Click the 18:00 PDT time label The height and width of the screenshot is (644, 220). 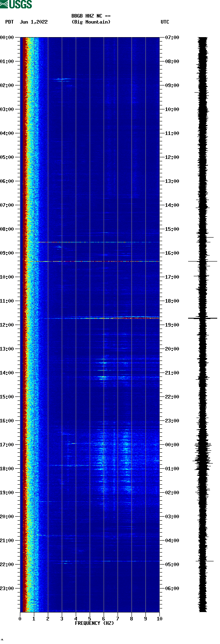[x=7, y=469]
